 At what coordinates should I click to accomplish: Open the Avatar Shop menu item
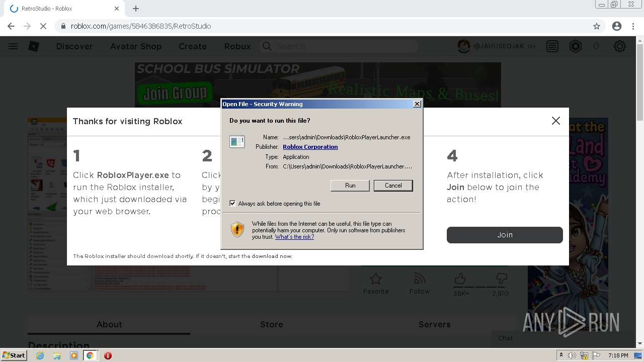pos(136,46)
